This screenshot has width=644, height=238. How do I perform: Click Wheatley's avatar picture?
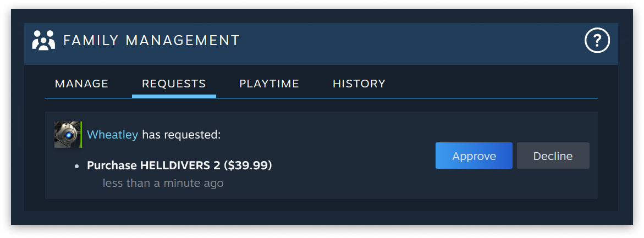coord(68,135)
